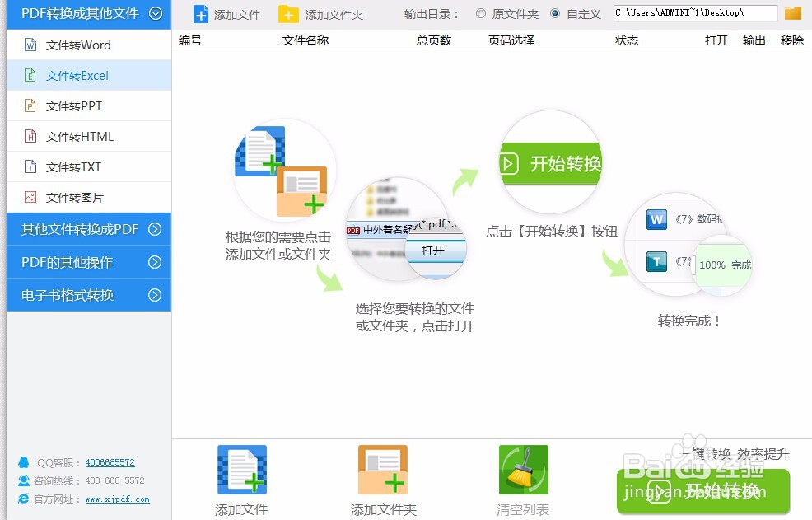Screen dimensions: 812x520
Task: Click the QQ客服 bell icon
Action: (x=23, y=462)
